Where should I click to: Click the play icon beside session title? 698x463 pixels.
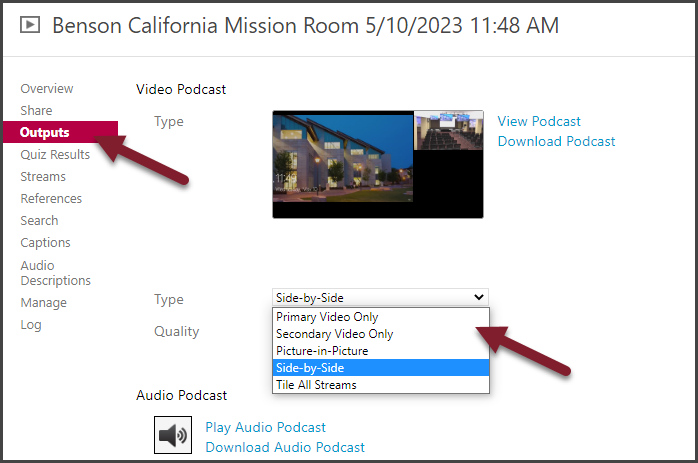30,25
